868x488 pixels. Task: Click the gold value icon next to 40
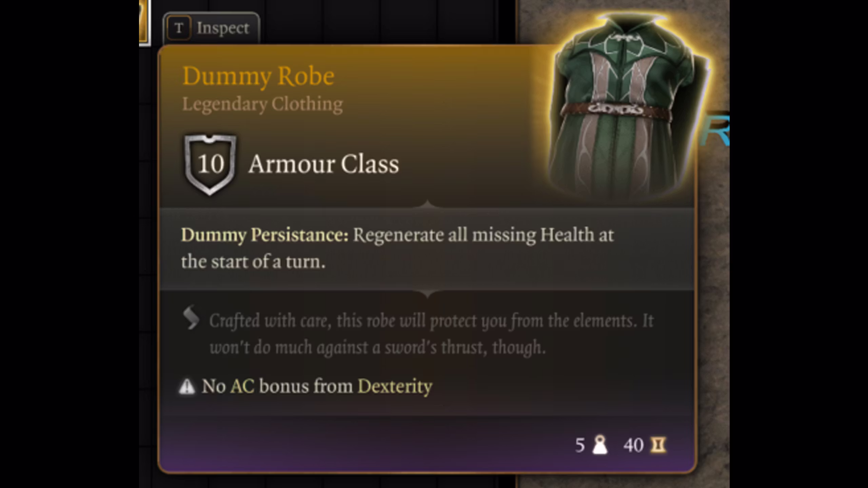click(658, 445)
